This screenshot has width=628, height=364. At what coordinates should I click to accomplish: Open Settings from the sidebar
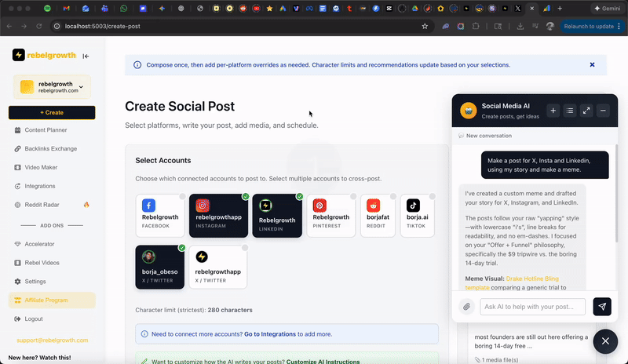tap(35, 282)
